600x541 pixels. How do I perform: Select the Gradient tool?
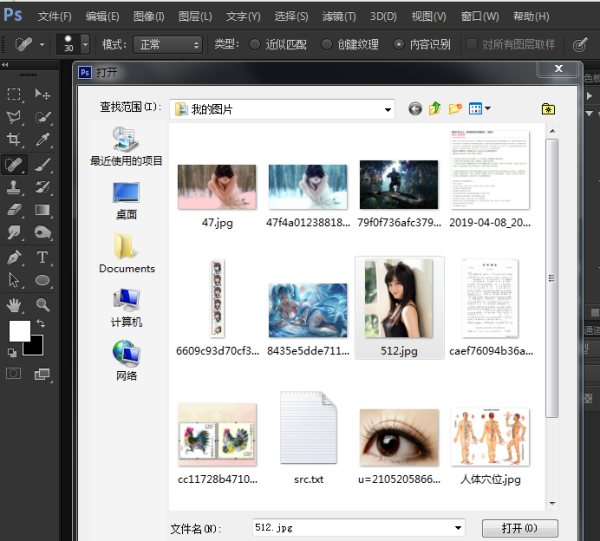point(42,210)
